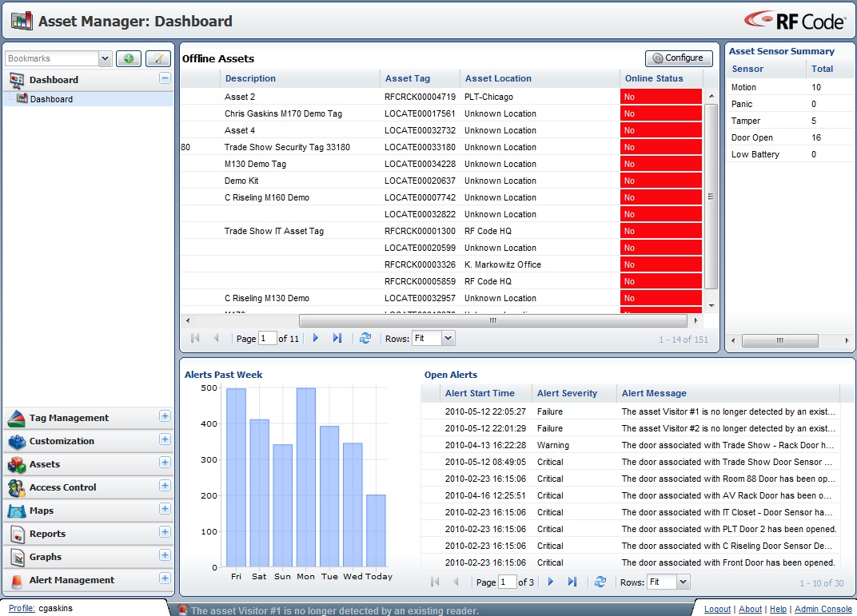Go to previous page of Offline Assets
The image size is (857, 616).
216,339
